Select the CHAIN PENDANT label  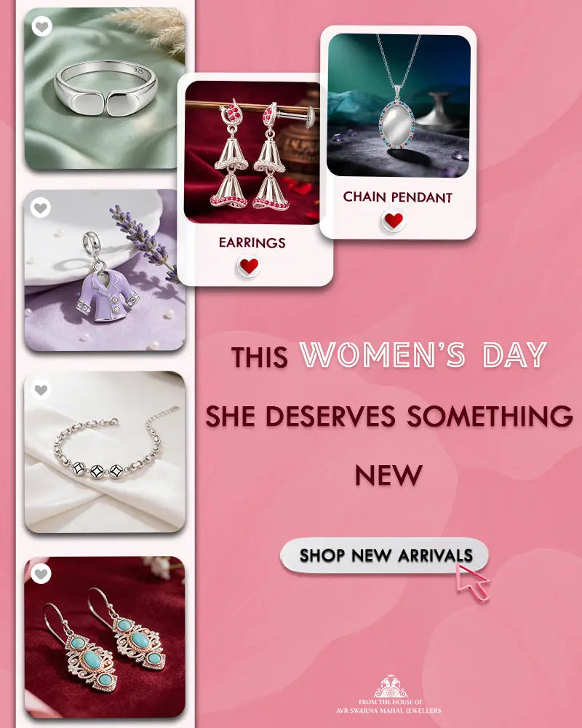(x=398, y=197)
